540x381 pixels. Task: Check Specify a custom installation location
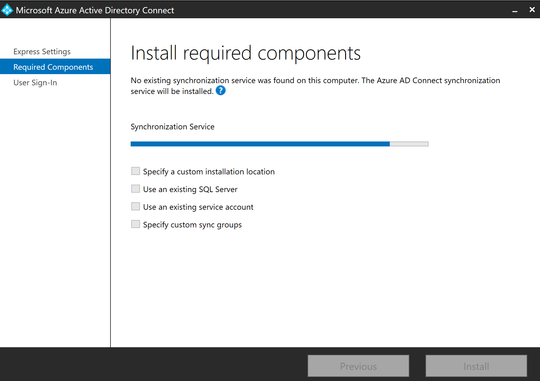tap(135, 171)
